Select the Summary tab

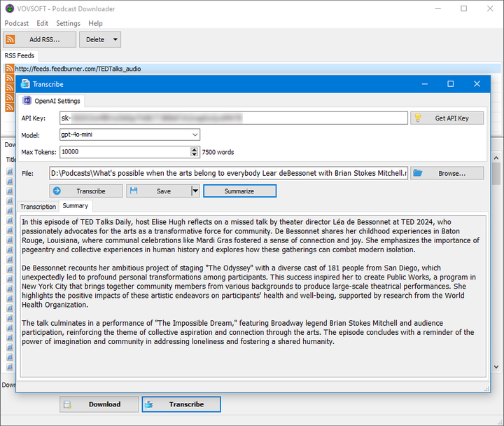(x=76, y=206)
